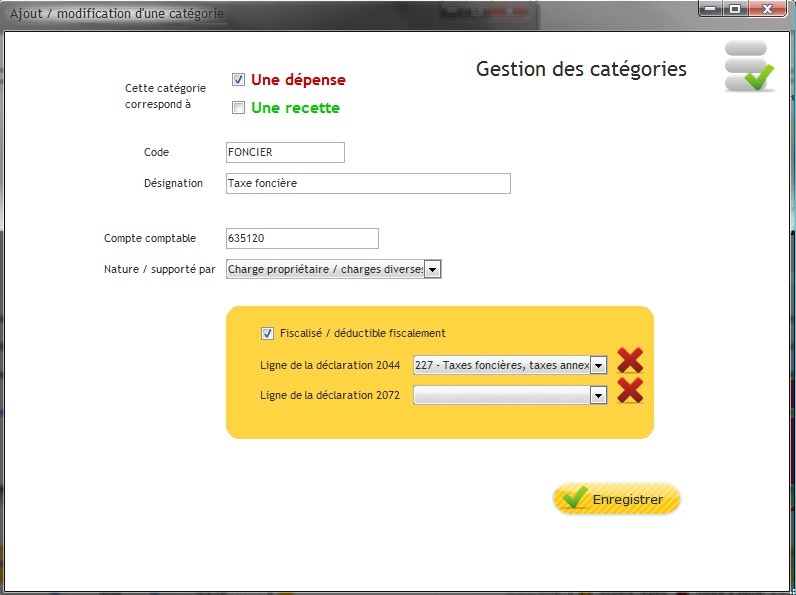796x595 pixels.
Task: Uncheck the 'Une dépense' checkbox
Action: pyautogui.click(x=238, y=79)
